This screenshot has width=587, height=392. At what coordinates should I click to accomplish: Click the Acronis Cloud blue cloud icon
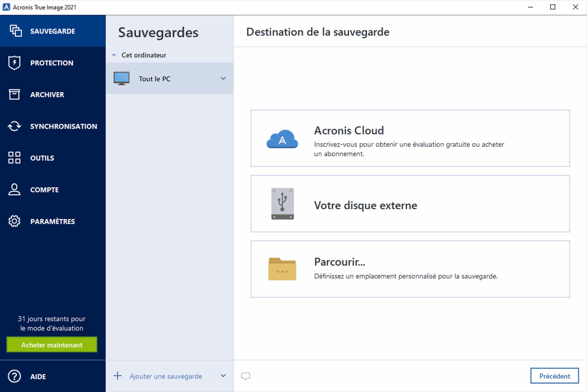[x=282, y=139]
